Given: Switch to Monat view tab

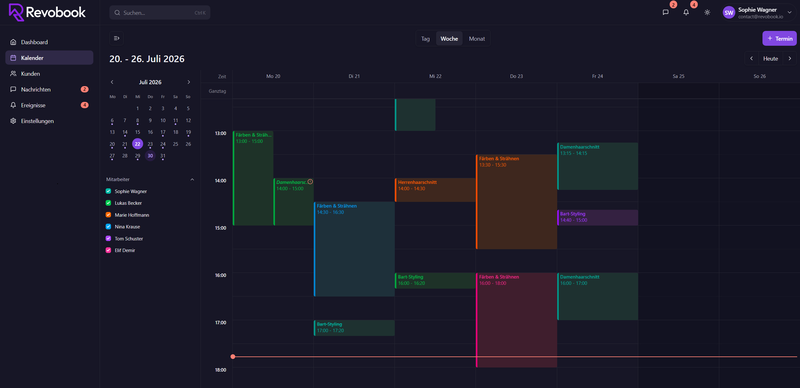Looking at the screenshot, I should pos(477,39).
